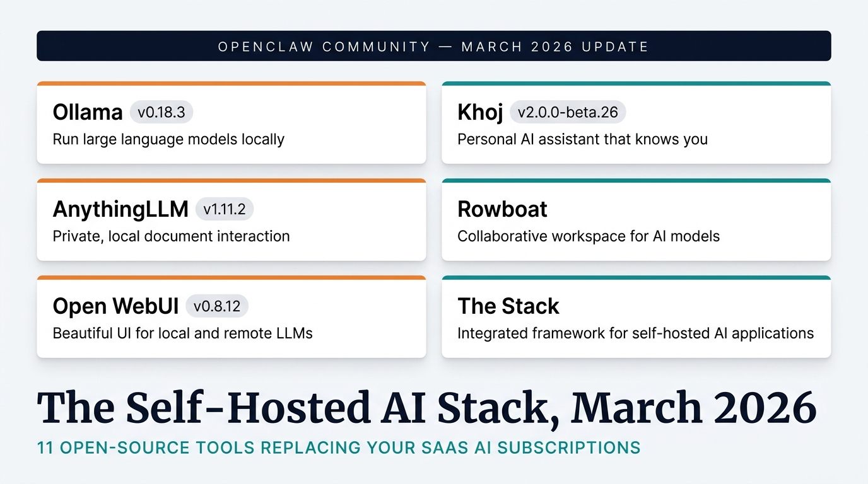Image resolution: width=868 pixels, height=484 pixels.
Task: Click the "The Self-Hosted AI Stack" headline
Action: (x=426, y=408)
